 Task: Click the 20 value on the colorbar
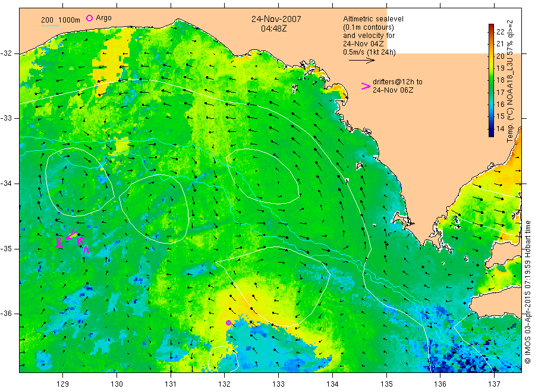tap(500, 56)
